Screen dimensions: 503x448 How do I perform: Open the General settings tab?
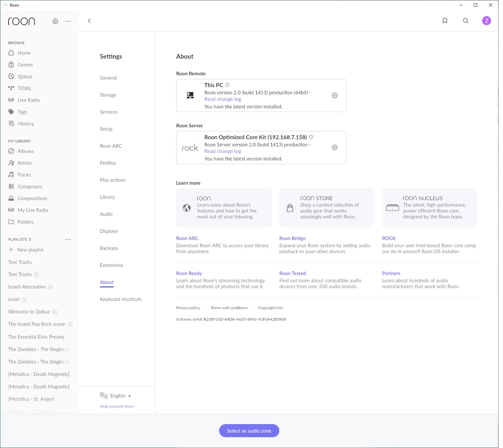[x=108, y=78]
